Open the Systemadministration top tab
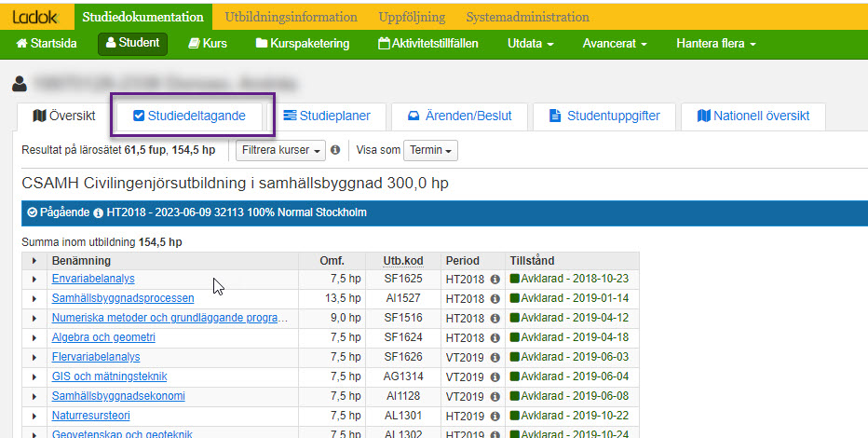The height and width of the screenshot is (438, 868). click(527, 17)
